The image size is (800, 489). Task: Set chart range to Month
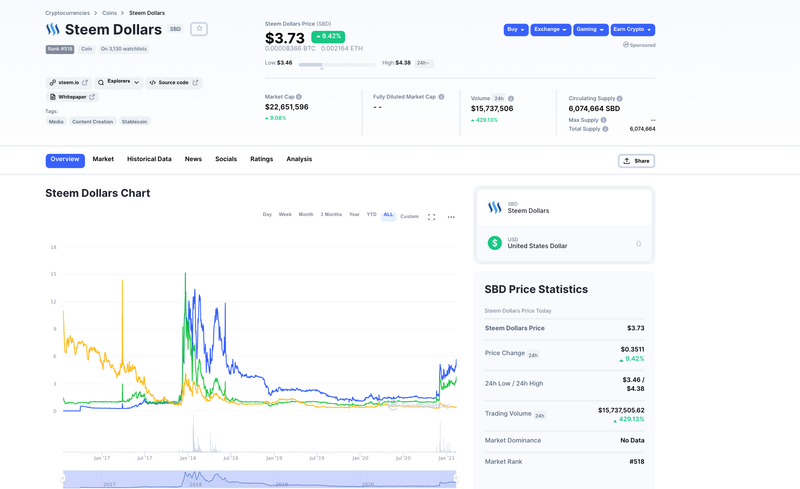(x=306, y=215)
